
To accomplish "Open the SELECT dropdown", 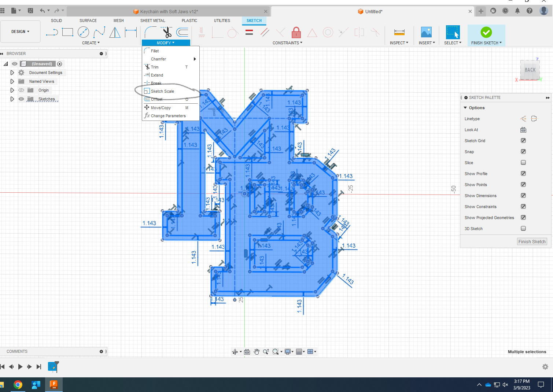I will [453, 42].
